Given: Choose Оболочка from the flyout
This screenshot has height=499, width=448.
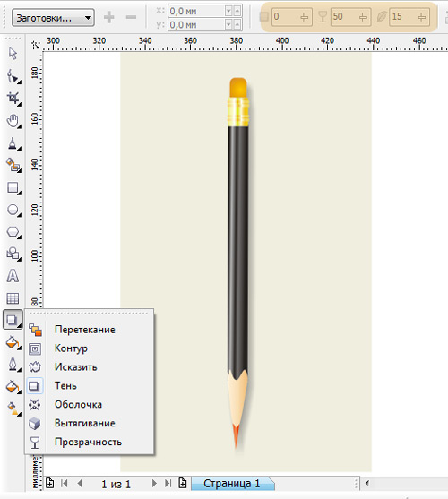Looking at the screenshot, I should click(x=89, y=405).
